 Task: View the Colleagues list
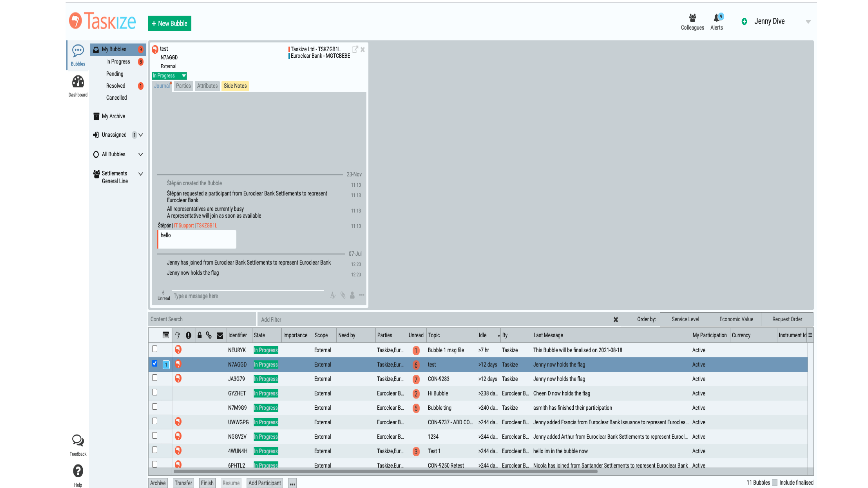point(692,22)
